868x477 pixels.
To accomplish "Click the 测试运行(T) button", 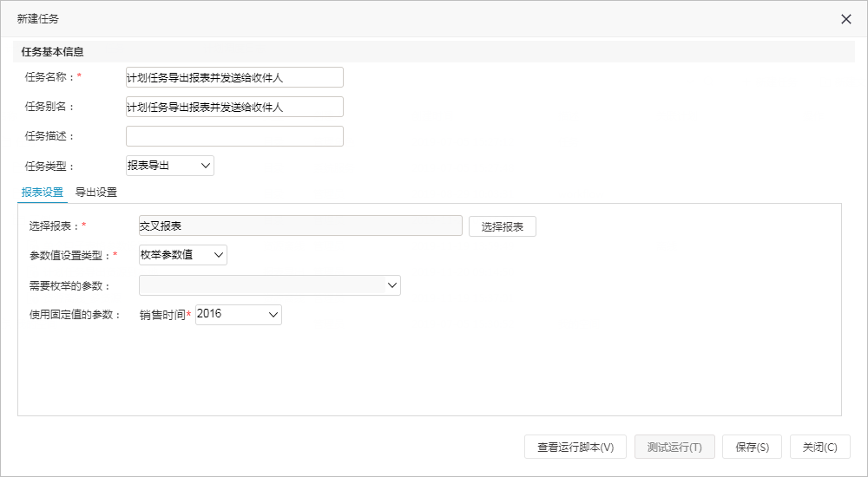I will [674, 448].
